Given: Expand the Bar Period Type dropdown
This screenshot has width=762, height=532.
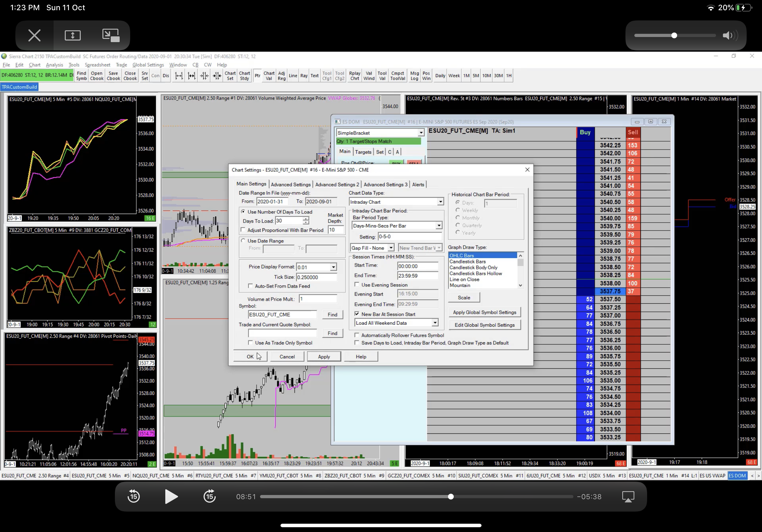Looking at the screenshot, I should click(x=439, y=225).
